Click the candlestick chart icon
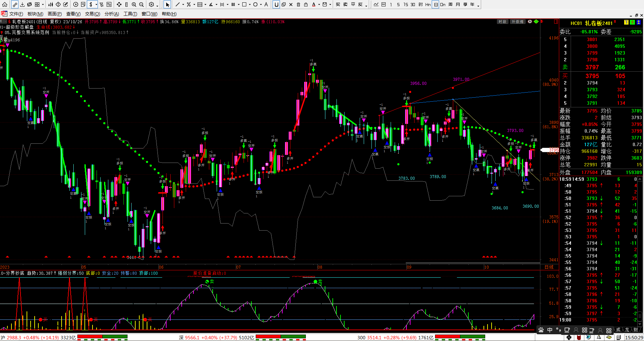Image resolution: width=644 pixels, height=341 pixels. pos(50,4)
